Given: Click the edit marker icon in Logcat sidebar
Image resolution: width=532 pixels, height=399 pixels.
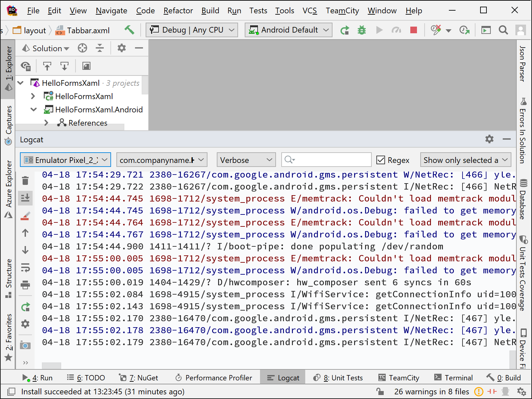Looking at the screenshot, I should pyautogui.click(x=25, y=216).
